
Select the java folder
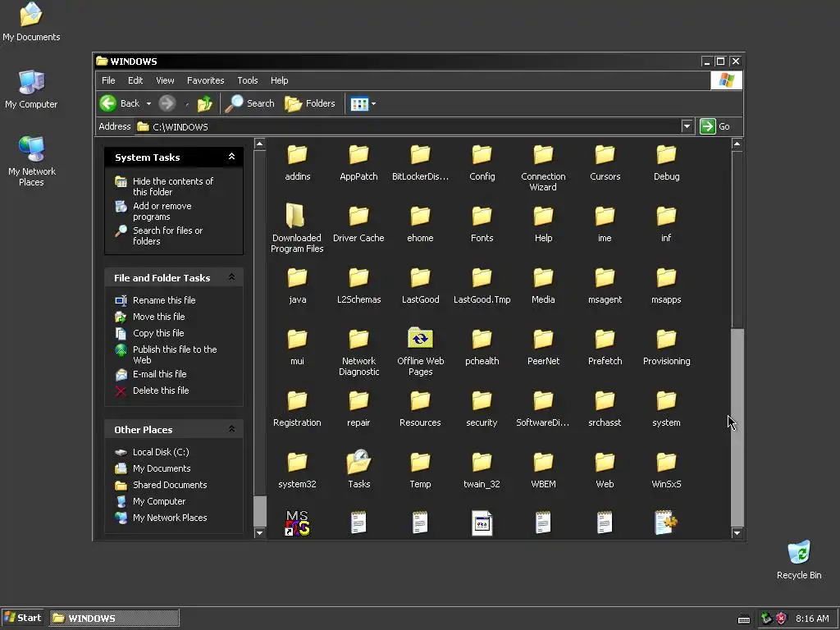click(x=297, y=286)
